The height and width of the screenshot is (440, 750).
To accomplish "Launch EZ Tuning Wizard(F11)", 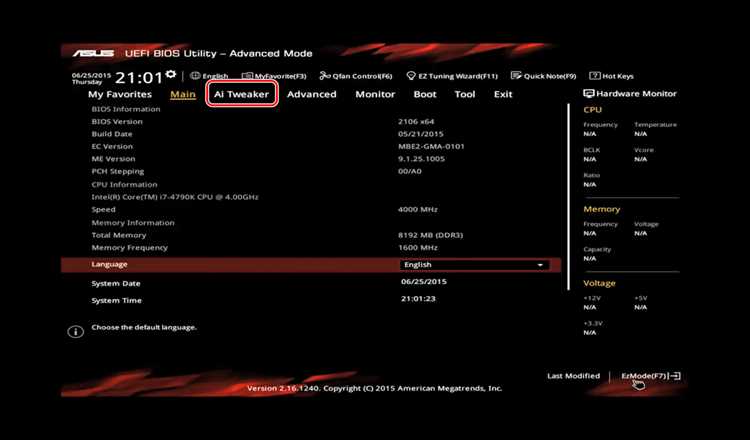I will click(452, 76).
